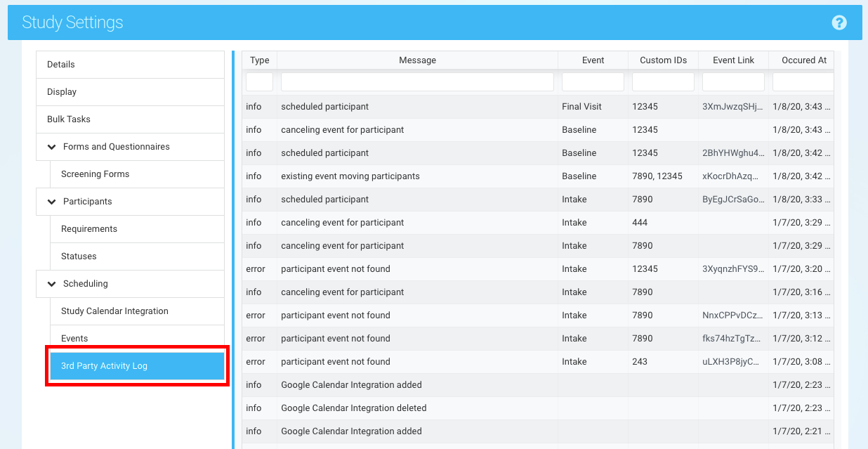Open the Details settings page
This screenshot has width=868, height=449.
(61, 65)
